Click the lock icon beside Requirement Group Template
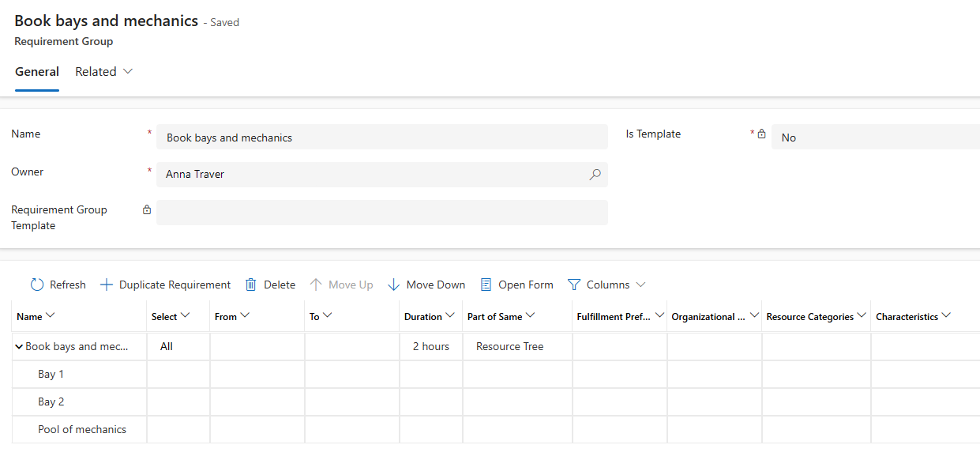Viewport: 980px width, 475px height. [x=146, y=209]
